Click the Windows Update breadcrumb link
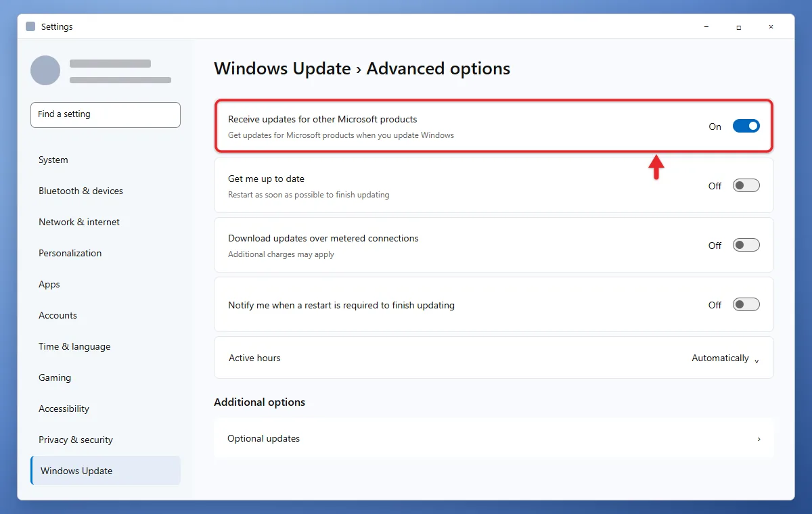 [x=282, y=69]
